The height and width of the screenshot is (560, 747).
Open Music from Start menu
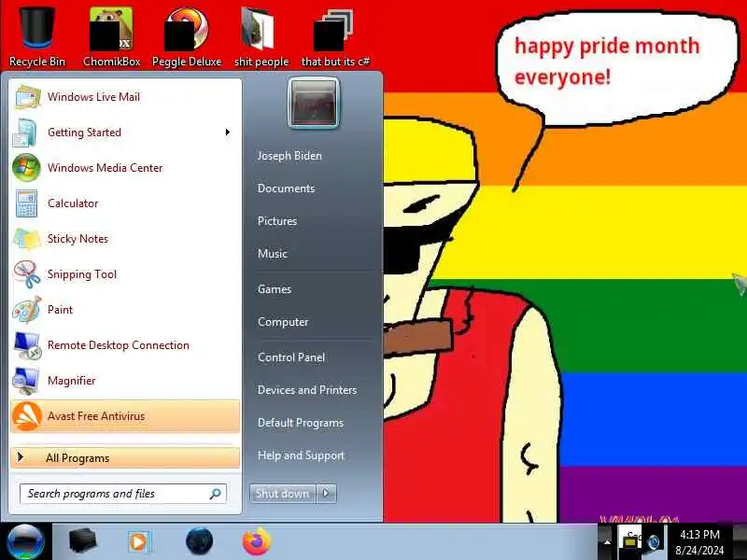pyautogui.click(x=273, y=254)
